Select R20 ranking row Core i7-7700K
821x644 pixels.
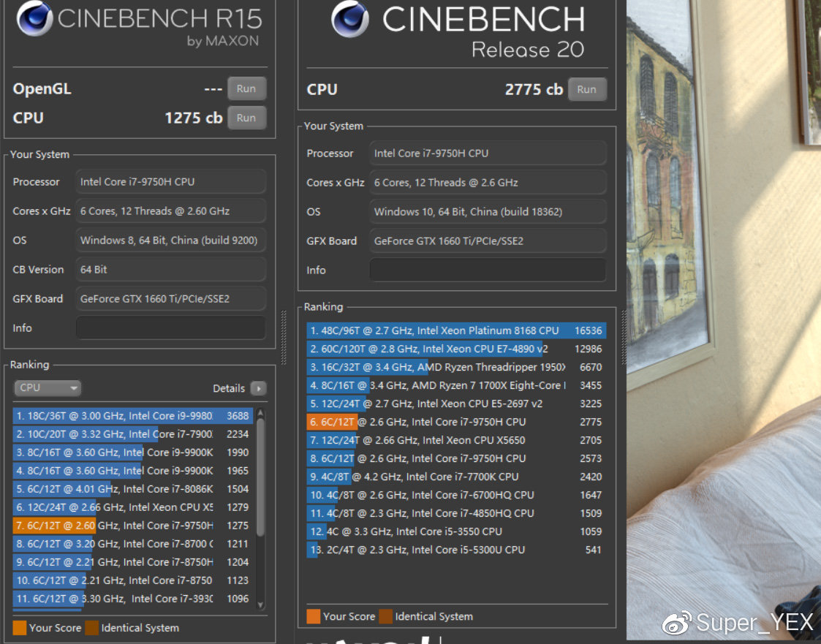tap(456, 477)
